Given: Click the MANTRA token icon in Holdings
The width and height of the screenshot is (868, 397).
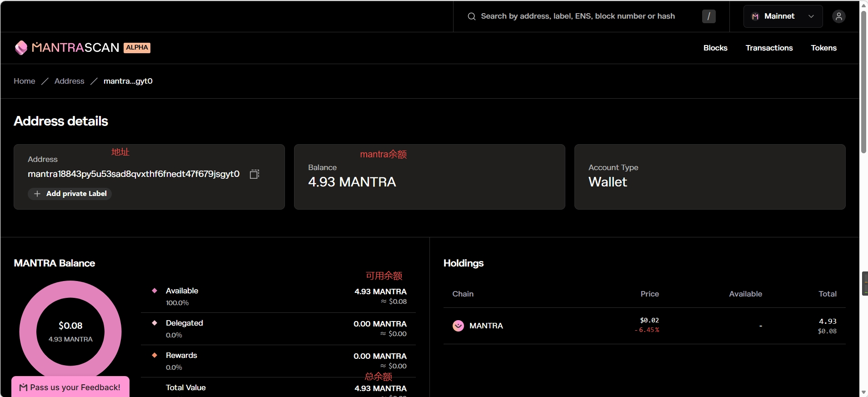Looking at the screenshot, I should [458, 326].
